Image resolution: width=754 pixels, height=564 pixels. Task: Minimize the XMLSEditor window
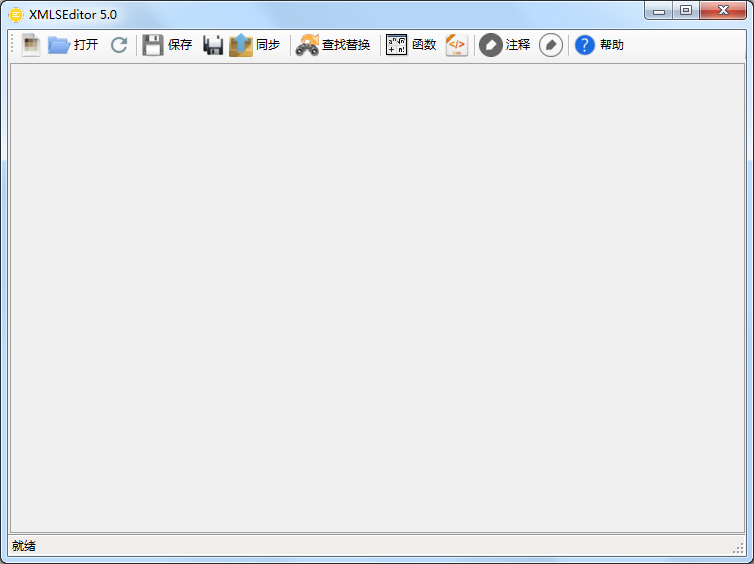tap(657, 10)
